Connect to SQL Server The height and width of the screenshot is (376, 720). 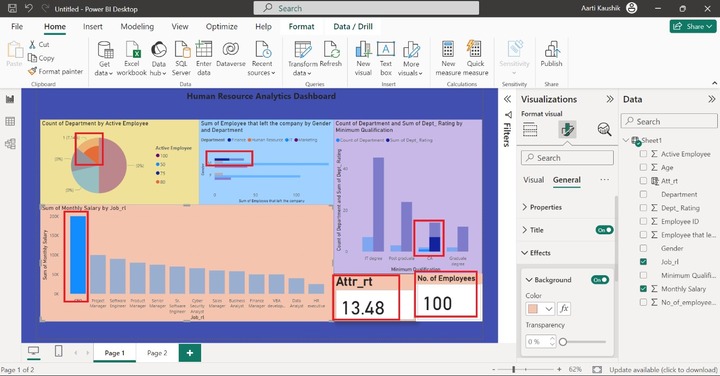tap(181, 58)
